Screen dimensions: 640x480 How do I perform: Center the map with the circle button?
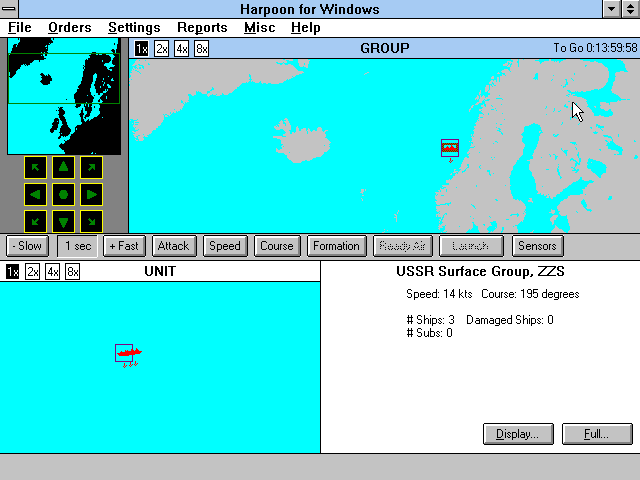point(63,195)
